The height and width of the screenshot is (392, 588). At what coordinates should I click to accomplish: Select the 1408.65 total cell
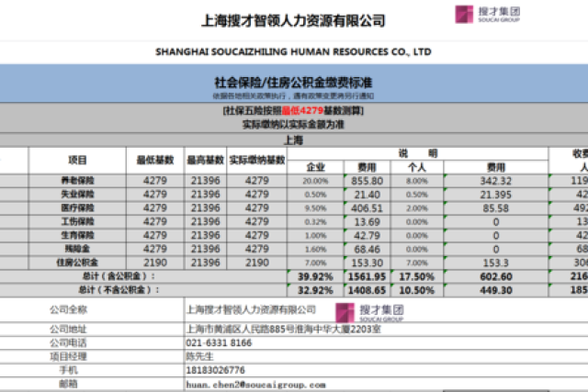pyautogui.click(x=367, y=290)
